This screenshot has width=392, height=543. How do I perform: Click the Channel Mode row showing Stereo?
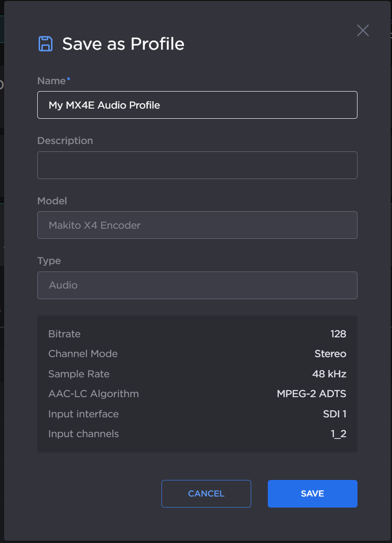pyautogui.click(x=330, y=354)
